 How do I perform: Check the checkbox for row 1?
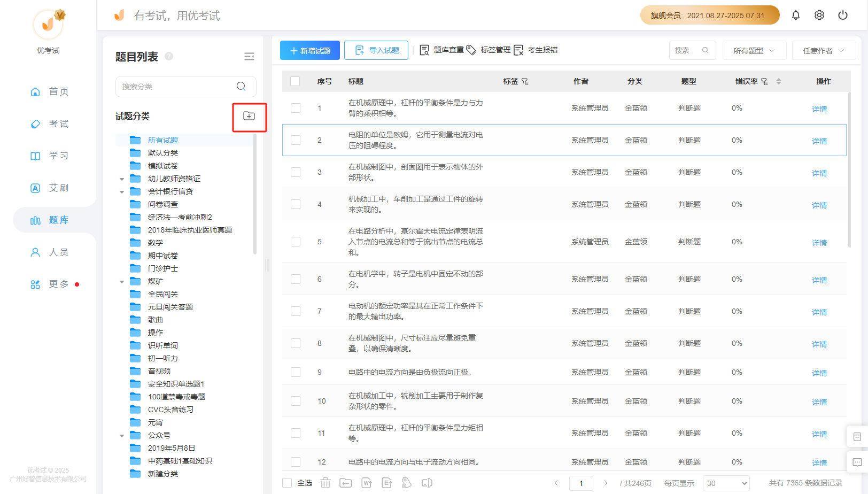[x=296, y=108]
